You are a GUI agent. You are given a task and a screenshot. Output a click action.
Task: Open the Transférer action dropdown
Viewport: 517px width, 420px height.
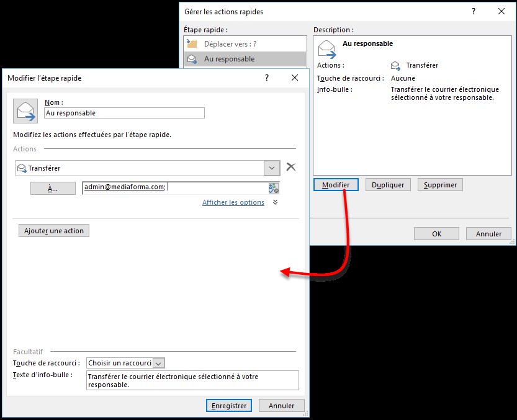272,168
